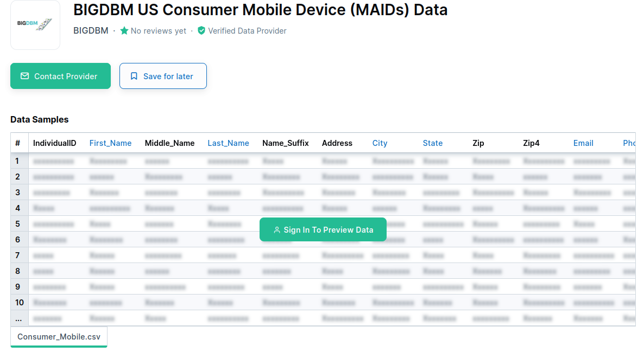Click the Last_Name column header
644x352 pixels.
(229, 143)
